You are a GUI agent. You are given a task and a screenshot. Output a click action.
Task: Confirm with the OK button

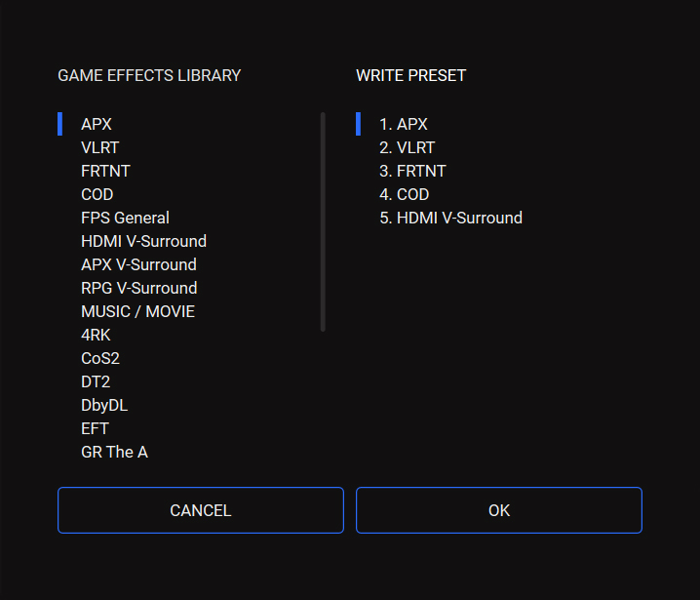coord(499,510)
